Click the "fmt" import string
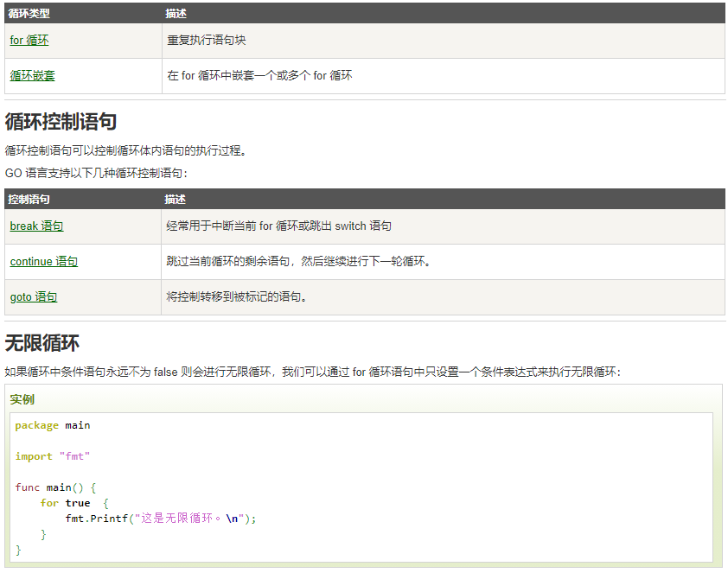 pos(73,455)
